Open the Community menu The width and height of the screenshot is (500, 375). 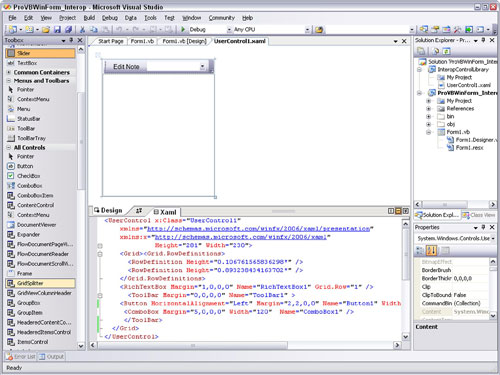(222, 18)
